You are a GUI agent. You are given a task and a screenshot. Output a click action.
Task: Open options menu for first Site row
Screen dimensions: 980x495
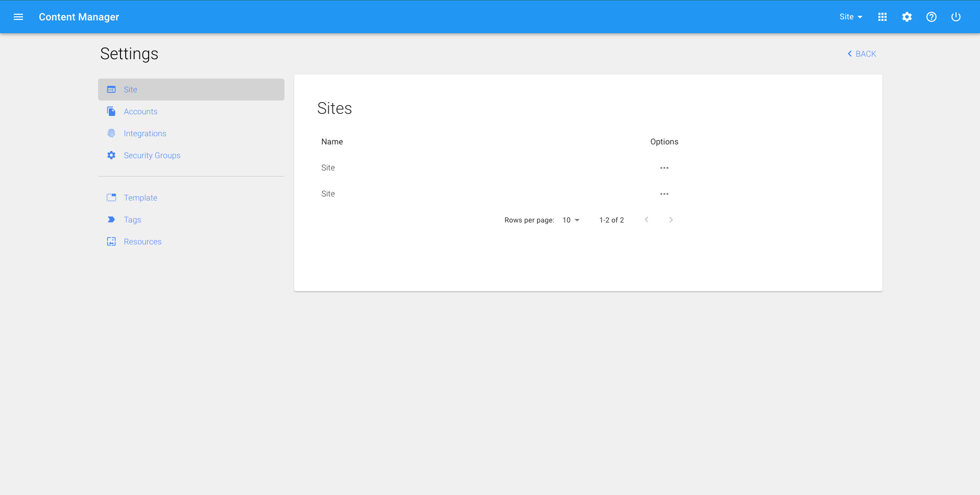pyautogui.click(x=664, y=168)
